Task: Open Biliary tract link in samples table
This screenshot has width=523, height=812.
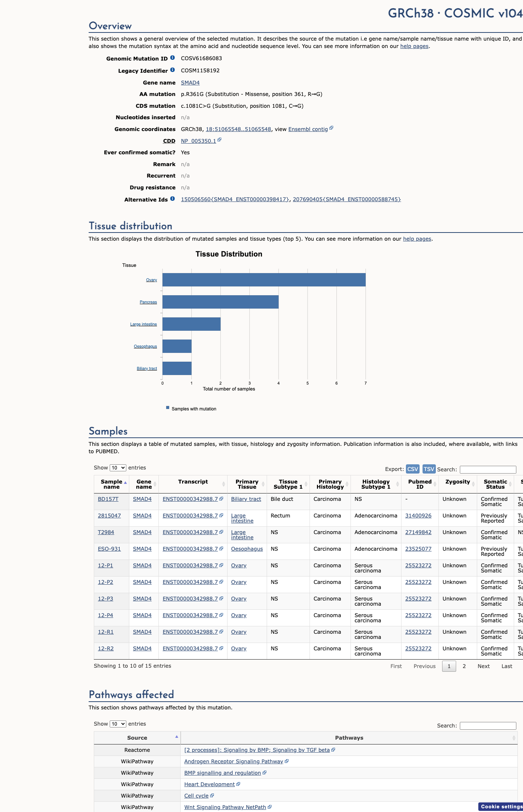Action: pos(246,499)
